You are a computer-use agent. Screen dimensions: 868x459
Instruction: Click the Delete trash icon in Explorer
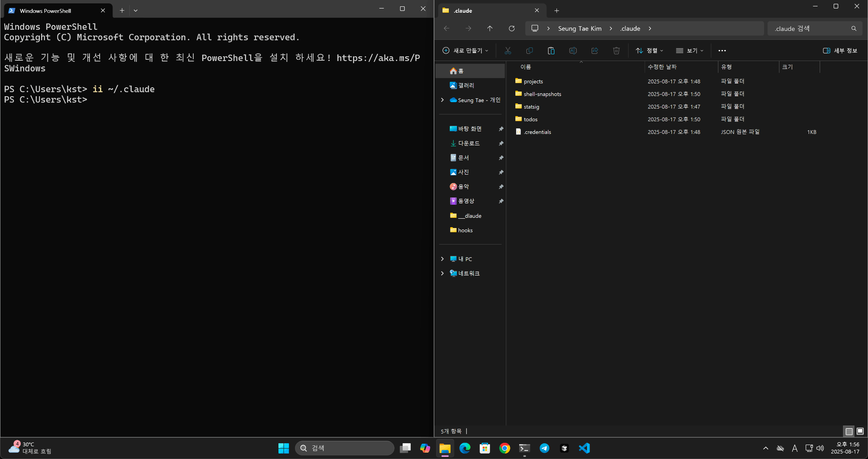click(x=616, y=51)
